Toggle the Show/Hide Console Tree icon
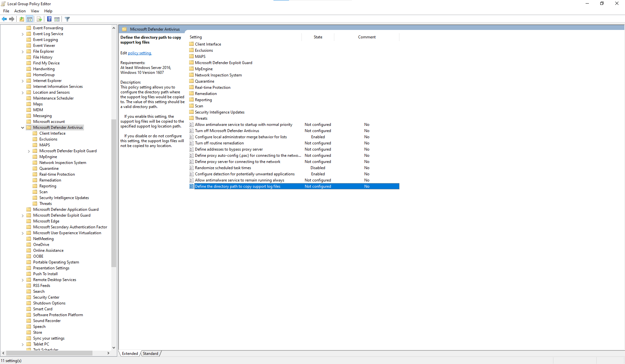 [x=30, y=19]
